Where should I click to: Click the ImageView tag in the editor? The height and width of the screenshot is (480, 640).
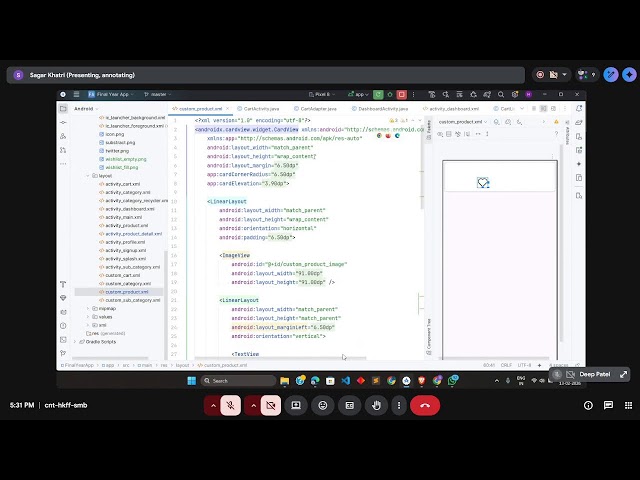pyautogui.click(x=235, y=255)
